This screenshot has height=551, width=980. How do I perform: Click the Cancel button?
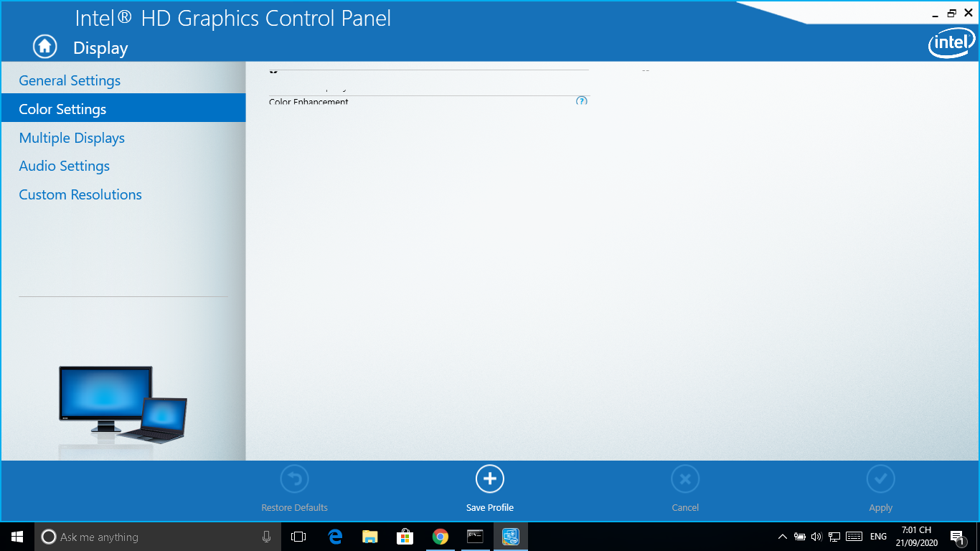click(x=685, y=488)
